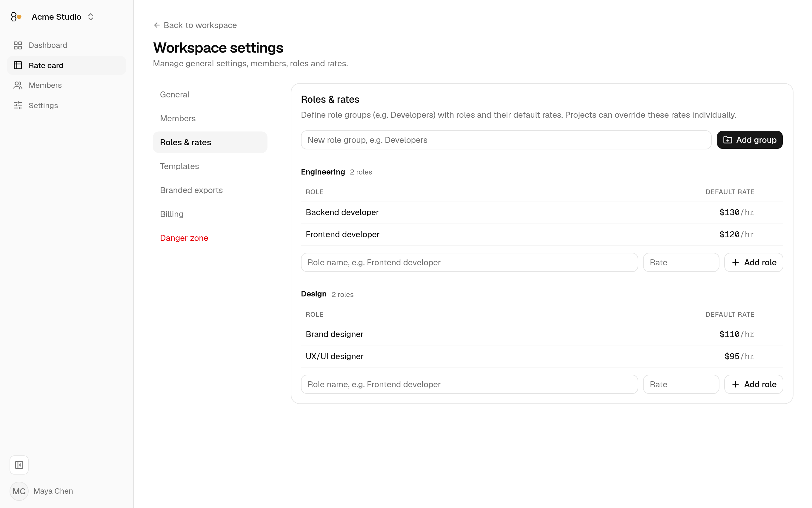The width and height of the screenshot is (812, 508).
Task: Click the plus icon in Engineering Add role
Action: pyautogui.click(x=736, y=262)
